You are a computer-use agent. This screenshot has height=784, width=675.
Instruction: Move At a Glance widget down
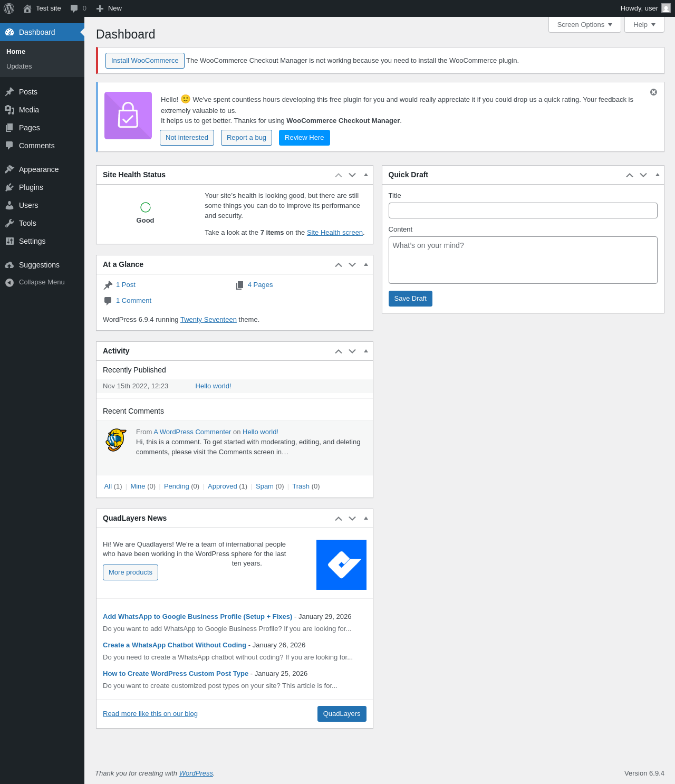click(352, 265)
